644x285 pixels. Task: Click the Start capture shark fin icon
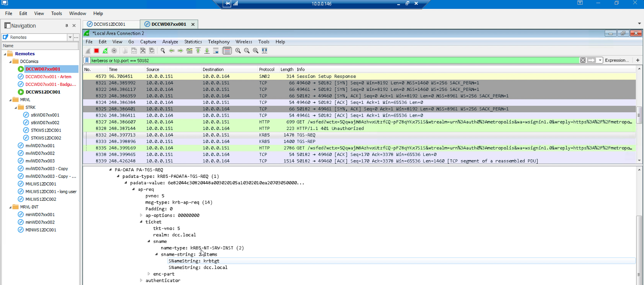(88, 51)
